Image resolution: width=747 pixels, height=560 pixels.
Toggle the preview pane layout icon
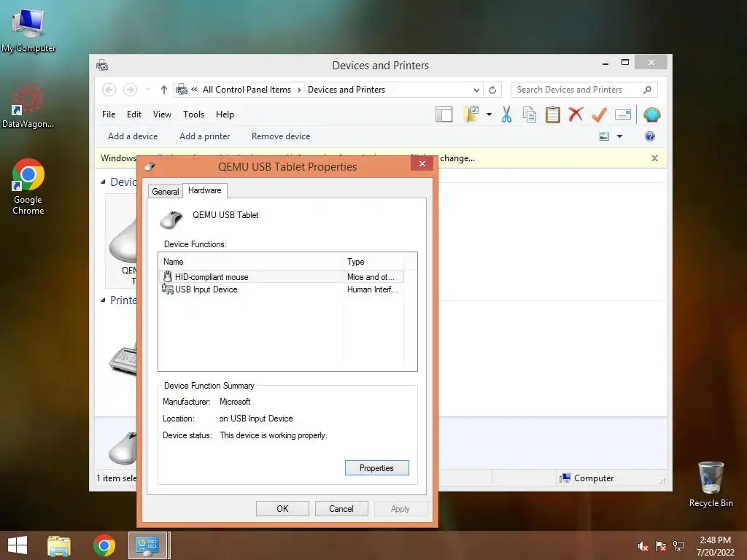pos(444,114)
